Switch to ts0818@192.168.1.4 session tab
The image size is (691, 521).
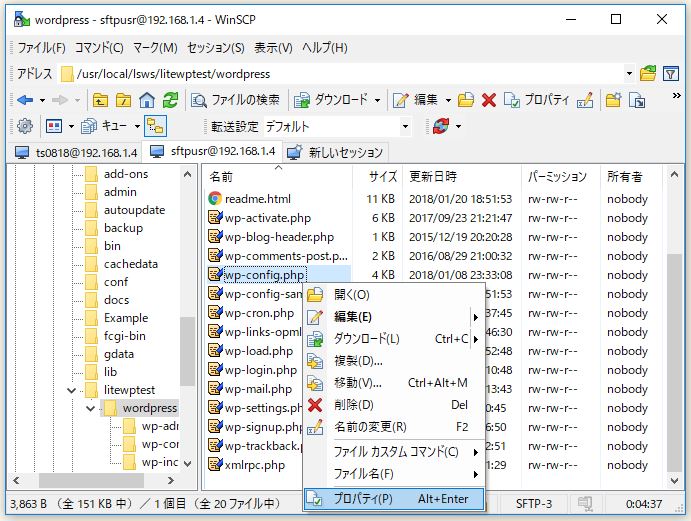click(x=75, y=153)
